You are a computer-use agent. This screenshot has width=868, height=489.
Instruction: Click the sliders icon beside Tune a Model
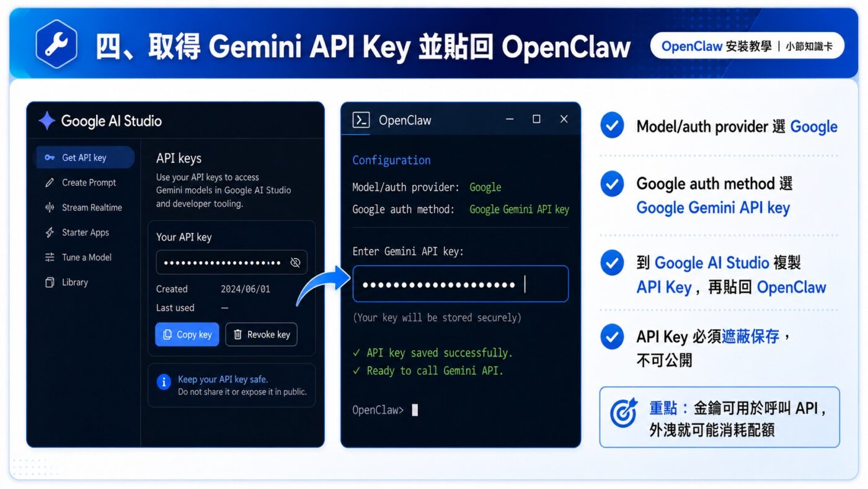[x=50, y=257]
